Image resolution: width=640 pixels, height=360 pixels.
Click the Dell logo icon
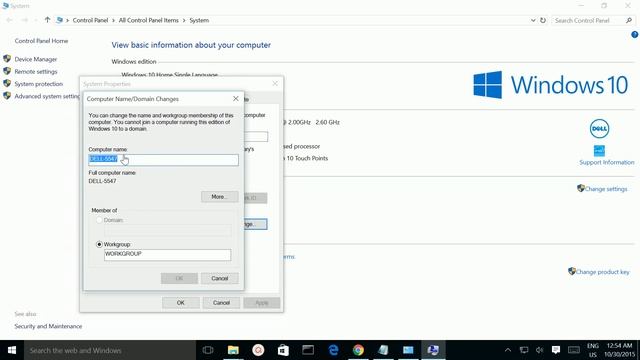pos(599,129)
